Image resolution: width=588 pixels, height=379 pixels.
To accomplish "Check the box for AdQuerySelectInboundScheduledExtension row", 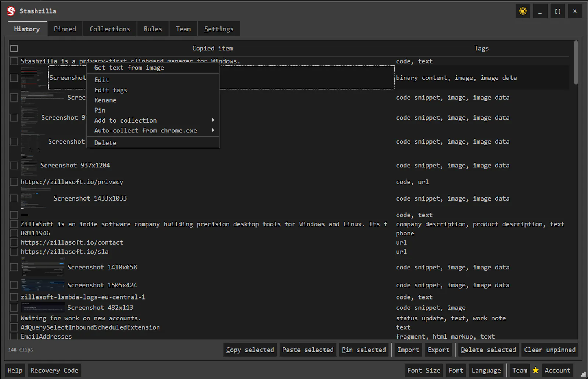I will click(14, 327).
